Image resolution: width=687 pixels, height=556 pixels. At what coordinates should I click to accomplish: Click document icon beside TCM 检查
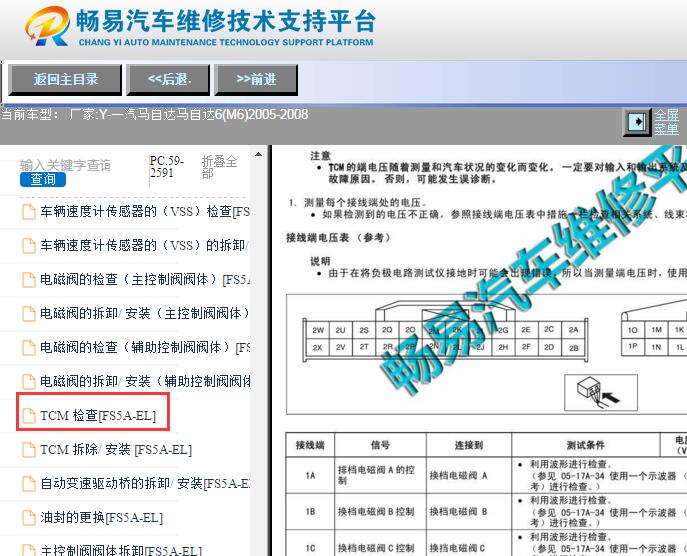coord(29,415)
